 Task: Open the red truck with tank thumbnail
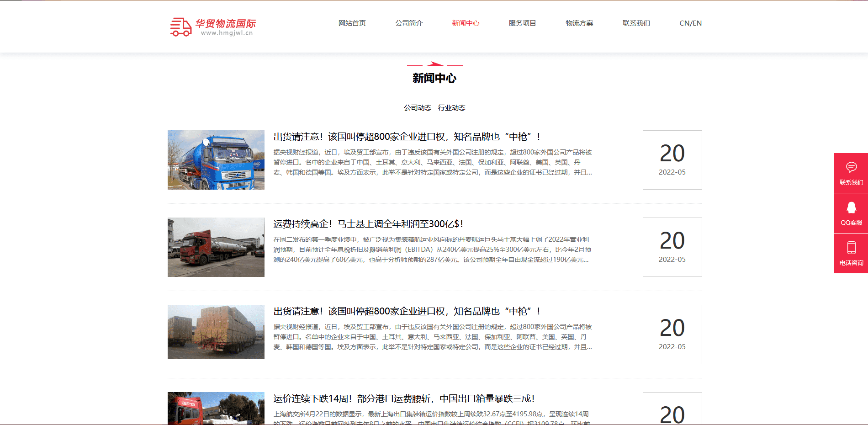(x=216, y=247)
